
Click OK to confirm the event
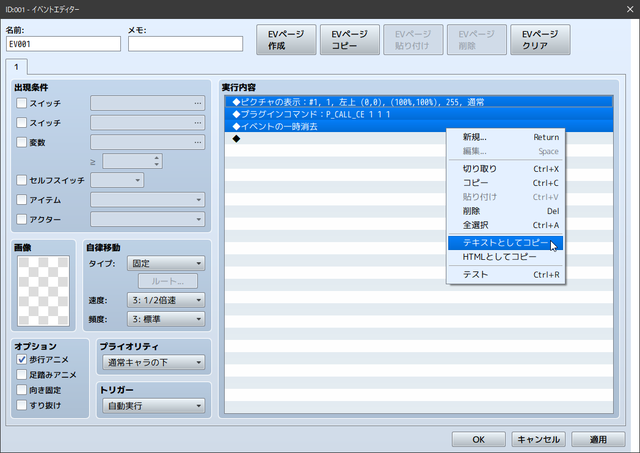pos(478,440)
